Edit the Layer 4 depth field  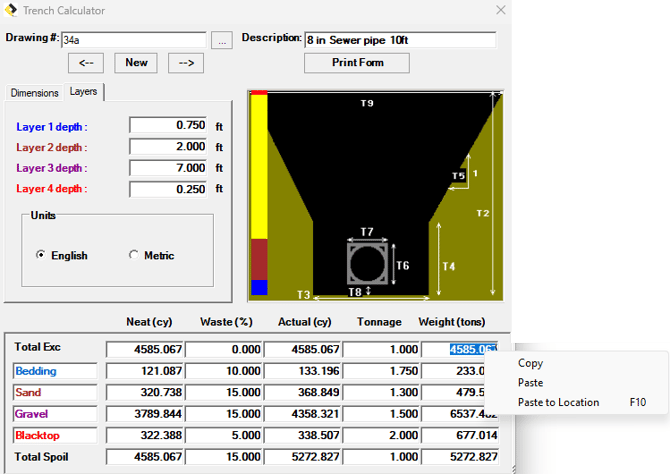168,189
